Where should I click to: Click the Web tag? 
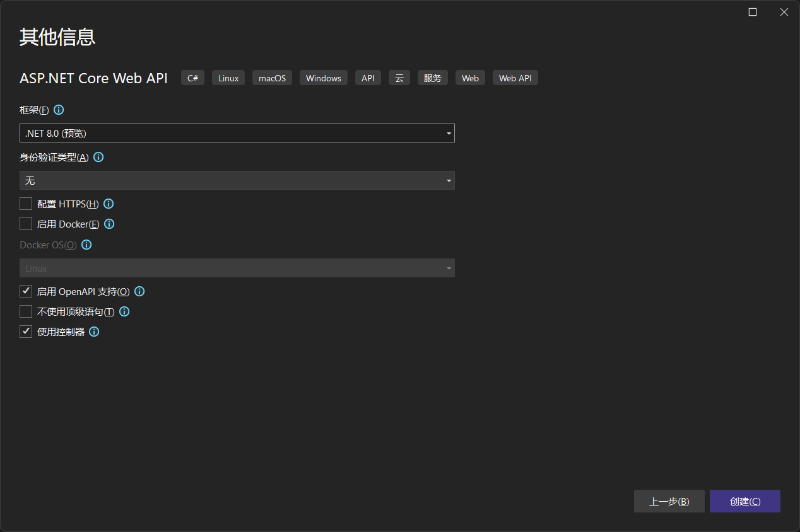pos(470,78)
